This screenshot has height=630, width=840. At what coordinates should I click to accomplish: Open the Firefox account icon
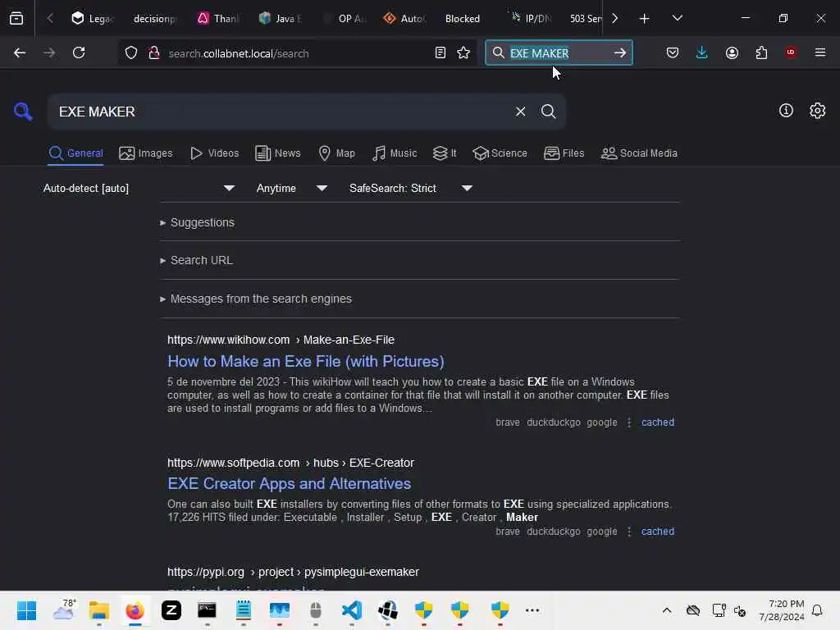[732, 52]
